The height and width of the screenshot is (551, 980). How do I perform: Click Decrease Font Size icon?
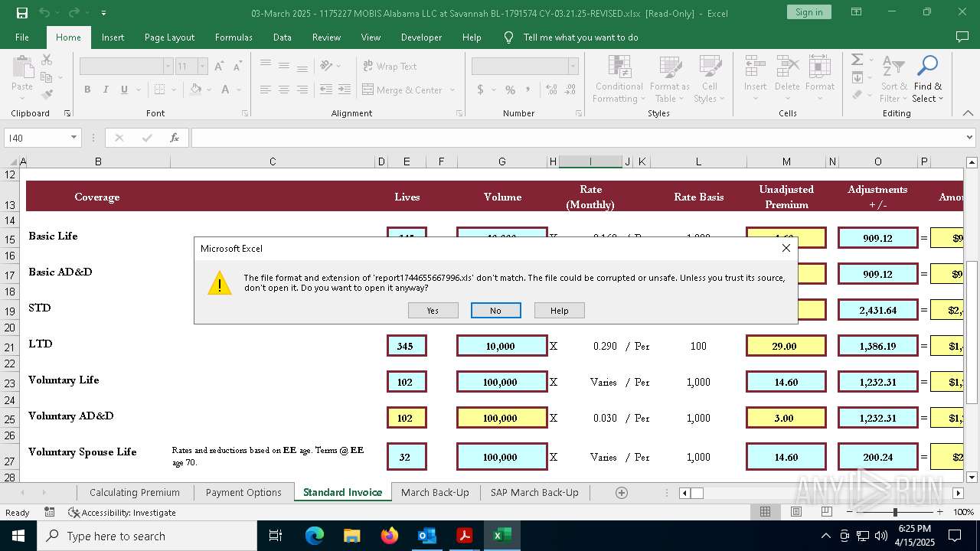(x=237, y=67)
